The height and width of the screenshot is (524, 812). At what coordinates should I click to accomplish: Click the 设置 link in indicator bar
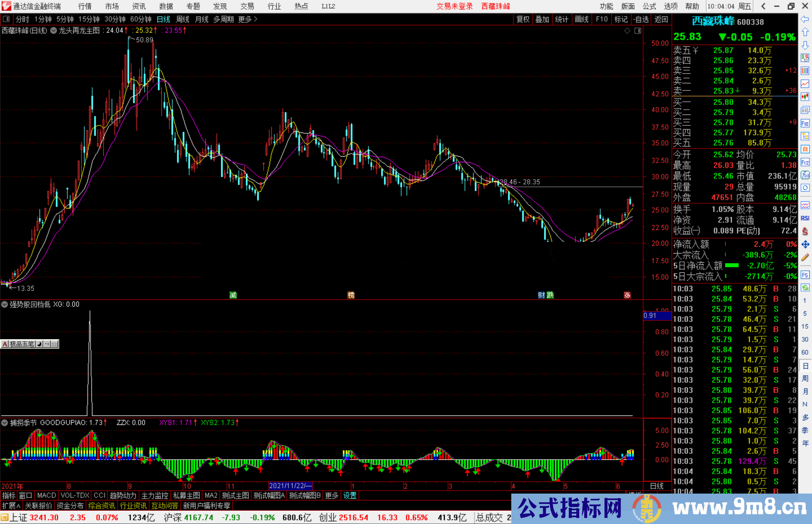[x=350, y=495]
